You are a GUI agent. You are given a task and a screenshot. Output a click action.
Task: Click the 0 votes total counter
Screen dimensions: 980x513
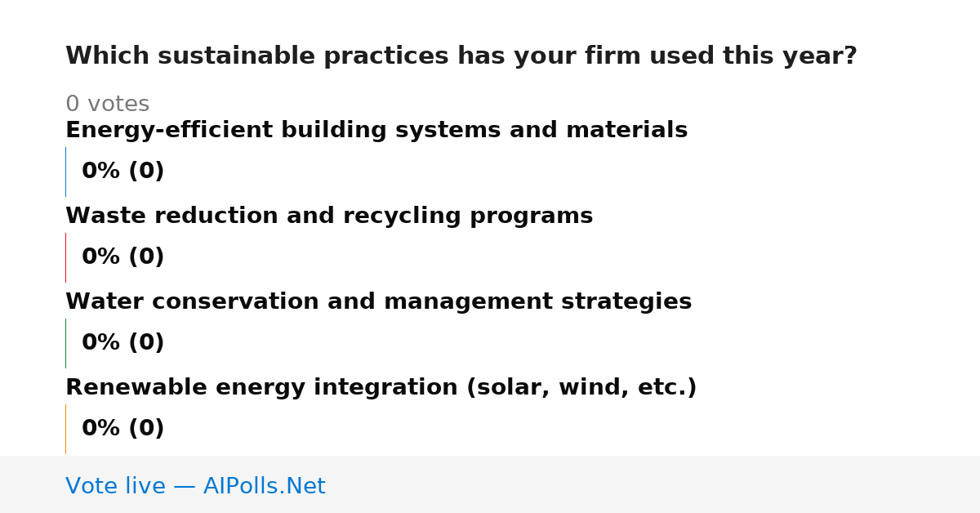(x=107, y=105)
